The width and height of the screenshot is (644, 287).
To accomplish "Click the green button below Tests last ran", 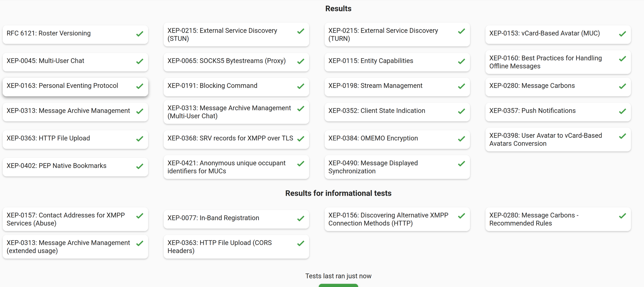I will [x=338, y=285].
